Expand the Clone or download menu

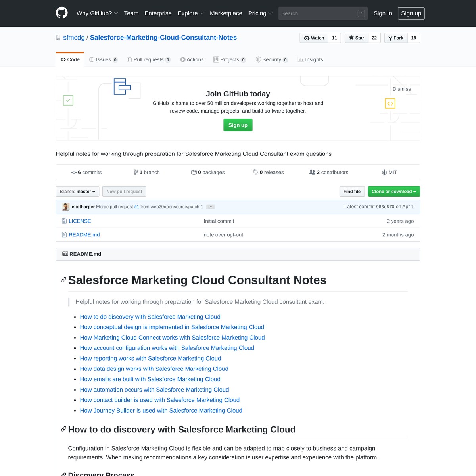393,192
